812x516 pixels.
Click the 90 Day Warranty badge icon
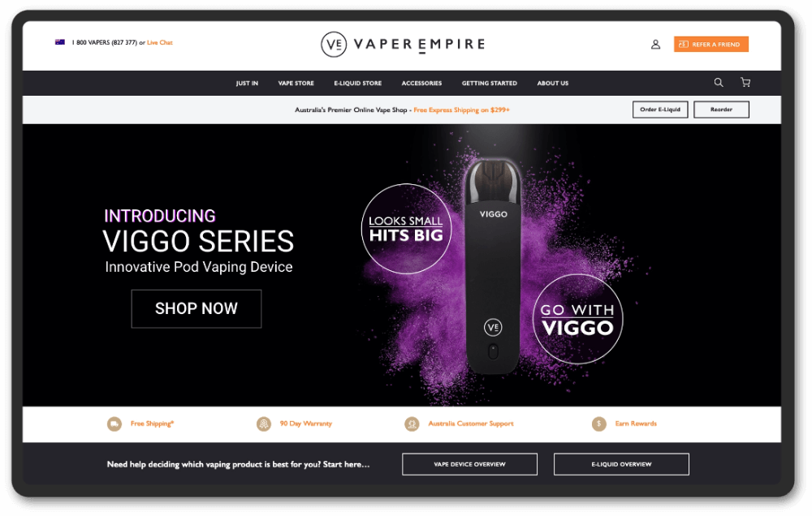(264, 424)
